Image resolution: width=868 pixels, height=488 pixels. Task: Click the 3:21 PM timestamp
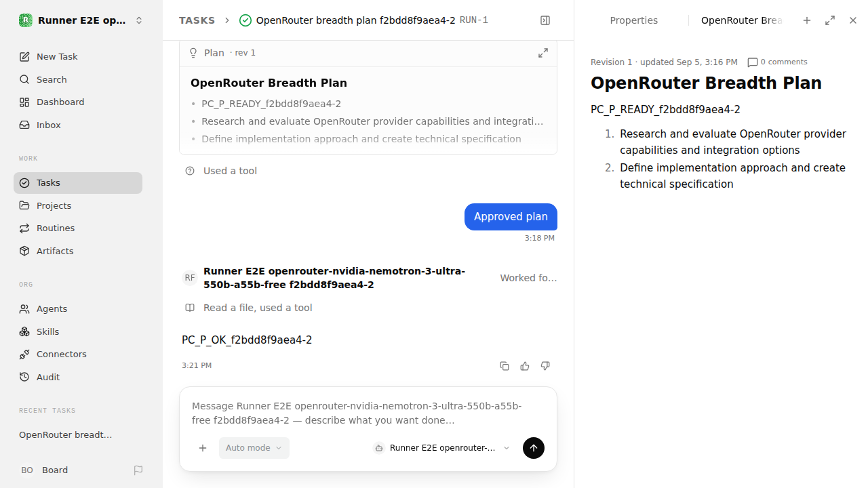coord(197,365)
